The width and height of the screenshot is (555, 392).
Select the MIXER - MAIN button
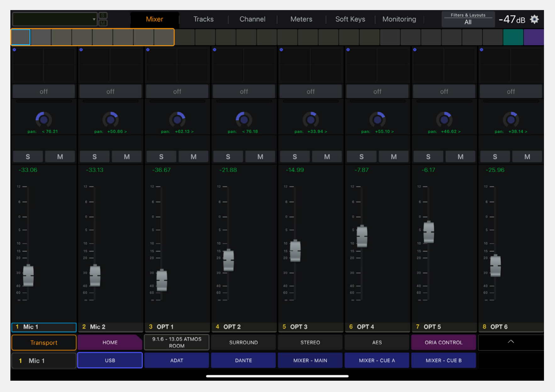(310, 360)
